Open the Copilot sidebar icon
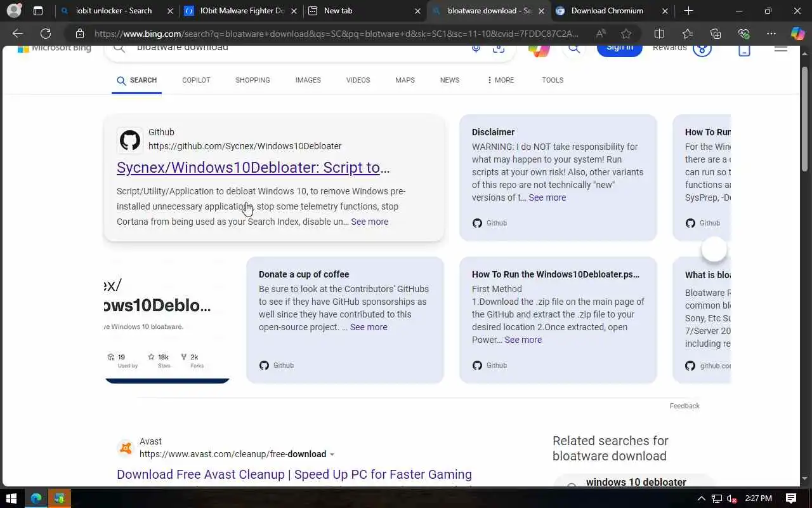This screenshot has width=812, height=508. tap(797, 34)
